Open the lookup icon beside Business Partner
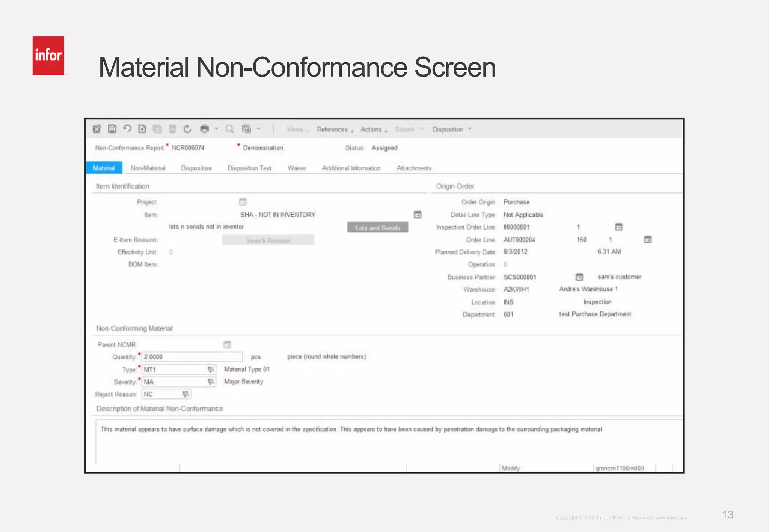The height and width of the screenshot is (532, 769). pos(579,277)
